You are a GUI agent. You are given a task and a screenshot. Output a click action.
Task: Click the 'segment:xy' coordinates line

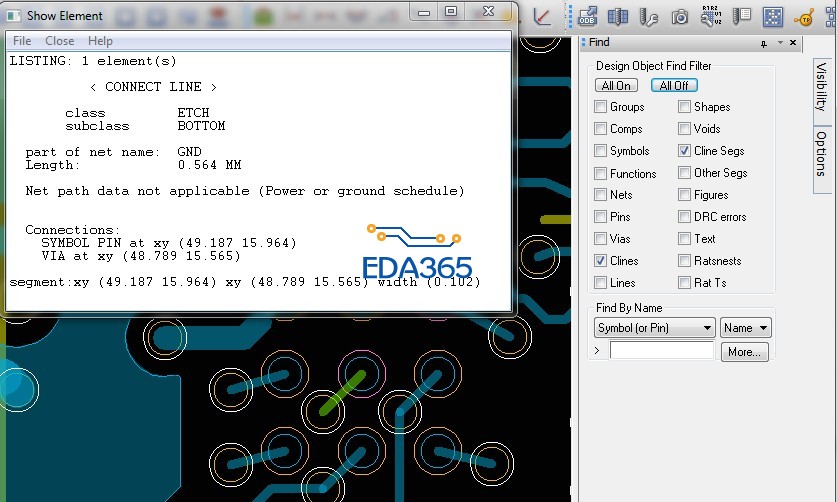[245, 282]
